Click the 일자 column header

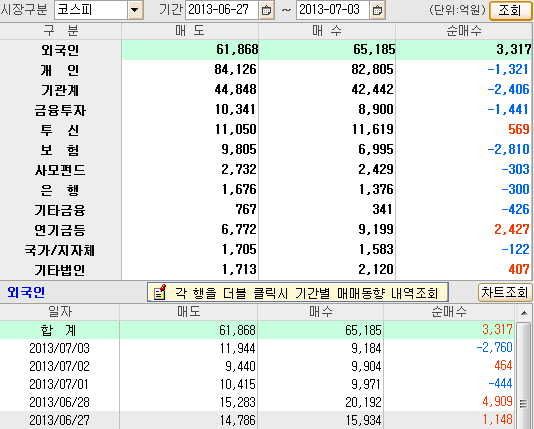pyautogui.click(x=60, y=312)
